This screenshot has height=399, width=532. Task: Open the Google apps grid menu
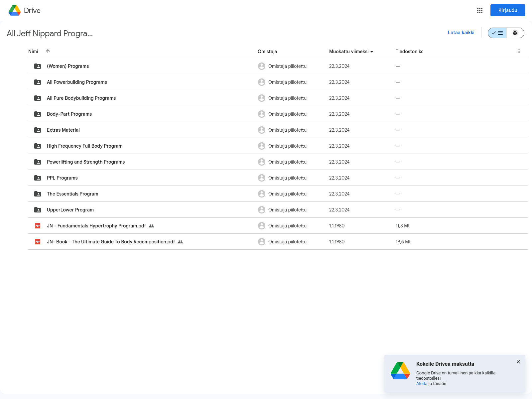click(x=480, y=10)
